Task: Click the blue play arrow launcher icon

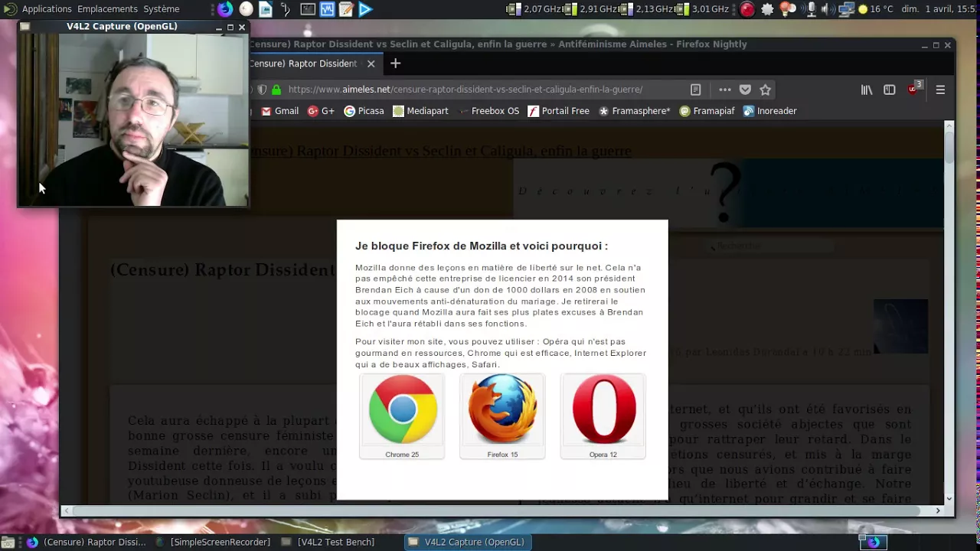Action: click(x=365, y=9)
